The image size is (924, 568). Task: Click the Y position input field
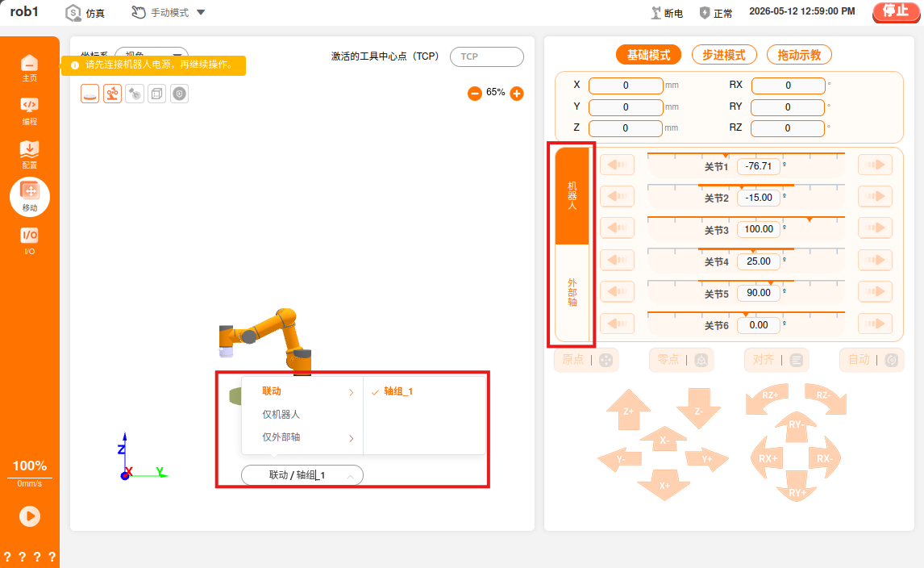pos(626,107)
